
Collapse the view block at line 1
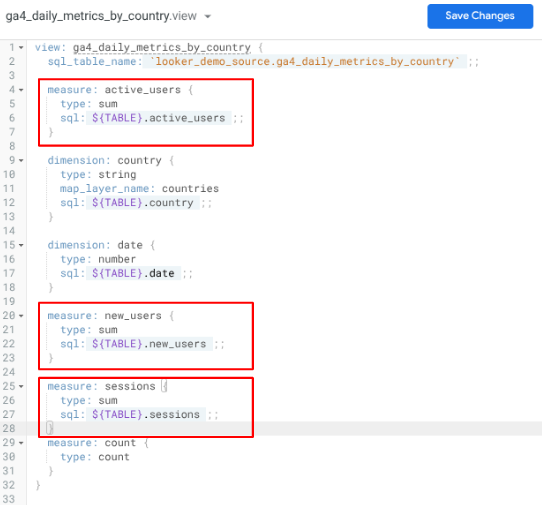tap(21, 47)
